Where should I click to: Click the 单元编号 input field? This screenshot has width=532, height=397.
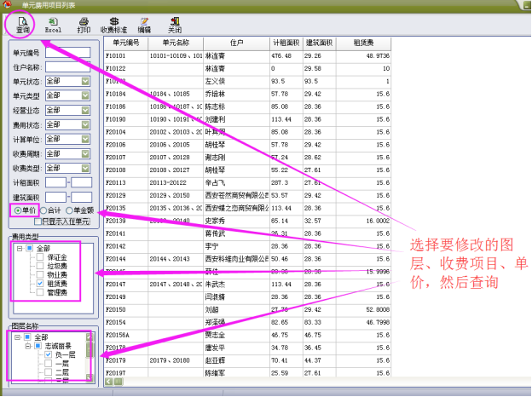point(68,53)
